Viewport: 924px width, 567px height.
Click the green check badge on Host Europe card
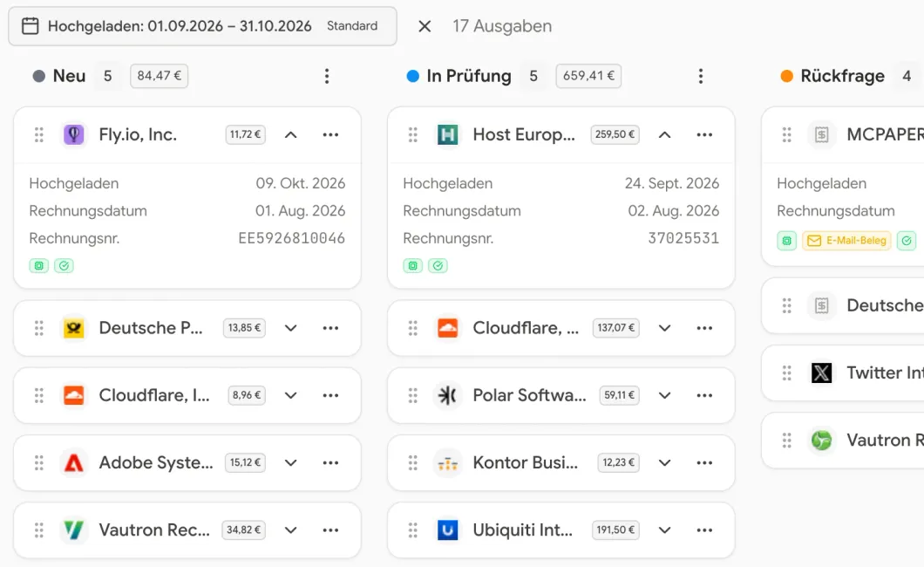click(x=438, y=266)
